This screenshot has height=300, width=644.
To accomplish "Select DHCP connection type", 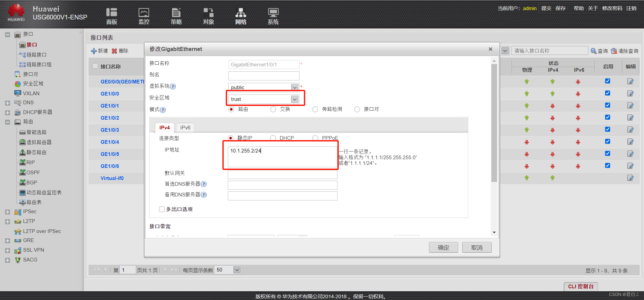I will [273, 138].
